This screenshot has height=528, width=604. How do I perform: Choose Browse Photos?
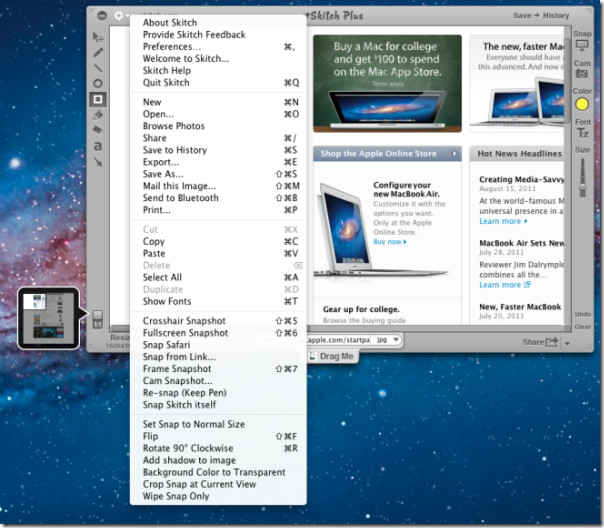tap(218, 126)
